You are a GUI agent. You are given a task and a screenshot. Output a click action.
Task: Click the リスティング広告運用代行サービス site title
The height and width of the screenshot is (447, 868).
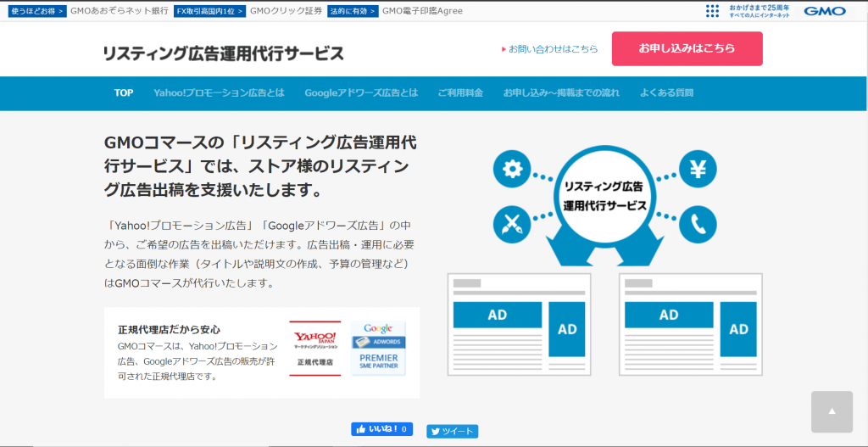[224, 53]
